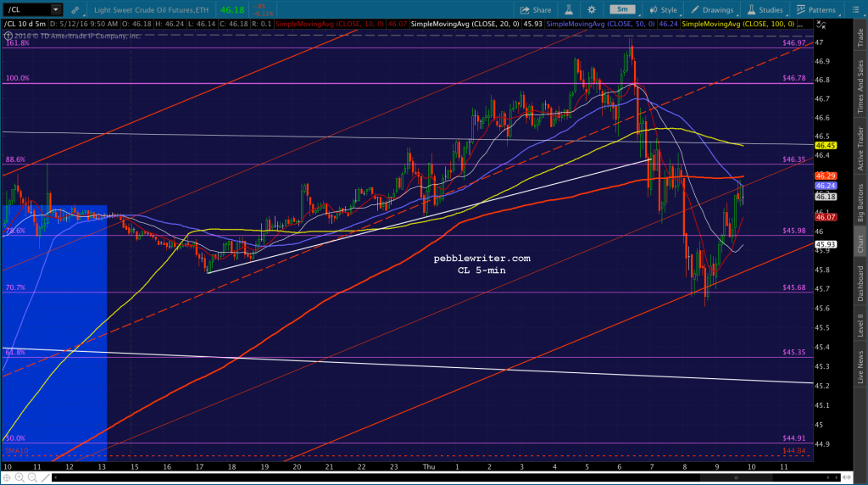The height and width of the screenshot is (485, 868).
Task: Click the scrollbar left arrow
Action: click(x=55, y=477)
